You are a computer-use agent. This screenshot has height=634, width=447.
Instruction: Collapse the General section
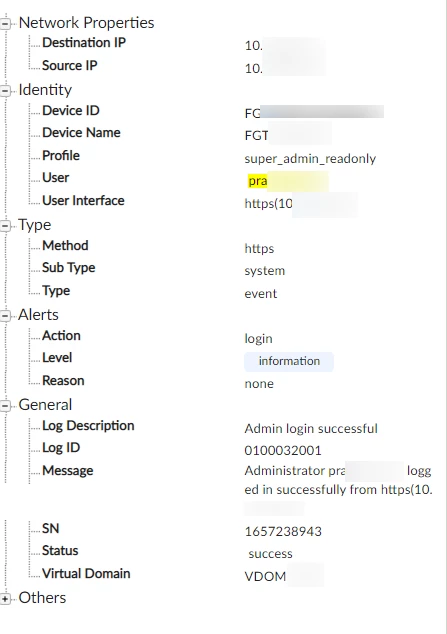5,406
